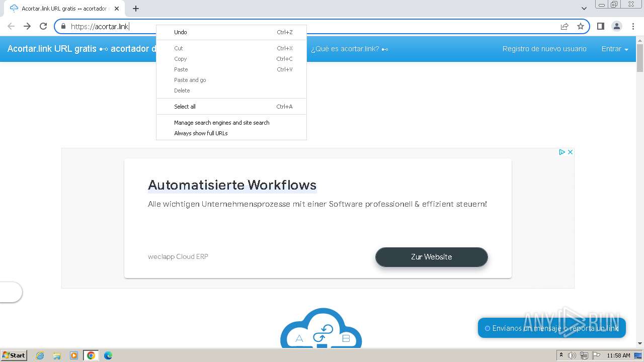The image size is (644, 362).
Task: Select Undo in the context menu
Action: (x=231, y=32)
